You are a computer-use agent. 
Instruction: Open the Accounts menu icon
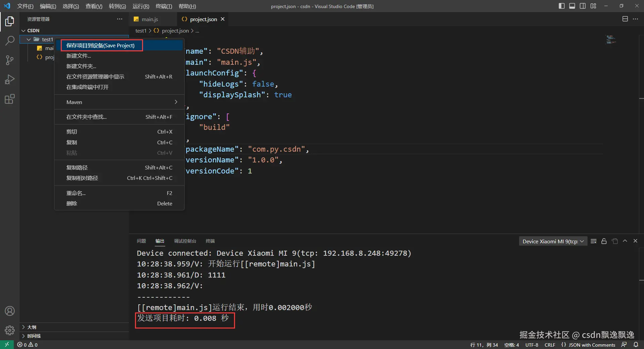10,311
